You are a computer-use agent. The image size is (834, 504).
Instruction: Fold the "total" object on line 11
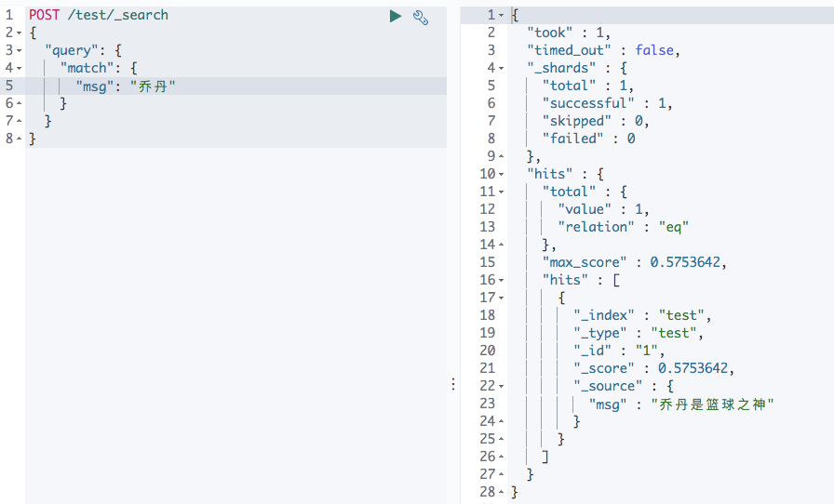click(503, 192)
